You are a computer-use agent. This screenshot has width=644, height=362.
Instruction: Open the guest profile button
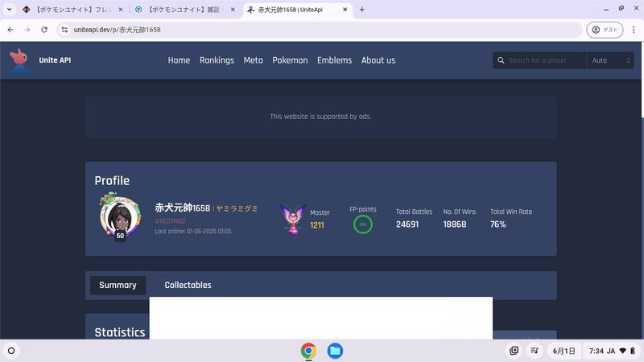pyautogui.click(x=605, y=30)
